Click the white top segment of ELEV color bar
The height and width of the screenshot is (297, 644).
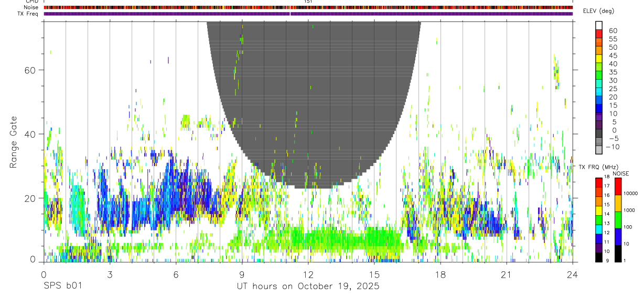pyautogui.click(x=599, y=26)
